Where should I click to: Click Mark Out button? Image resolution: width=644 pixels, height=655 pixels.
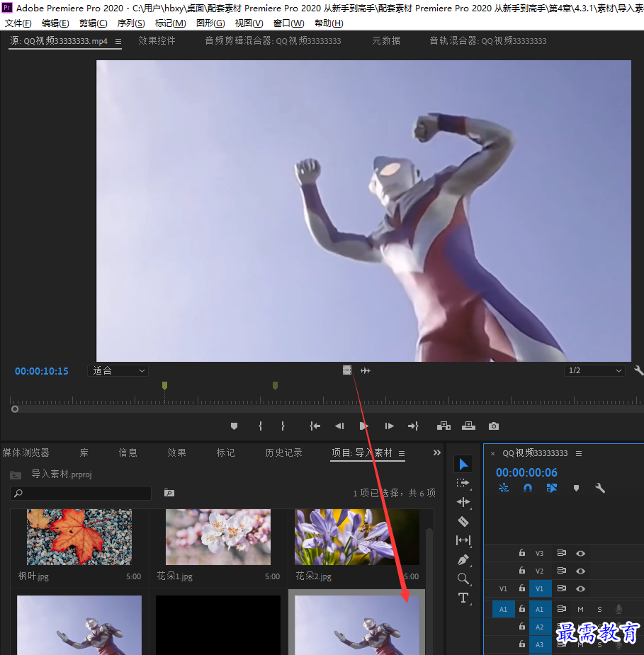283,426
